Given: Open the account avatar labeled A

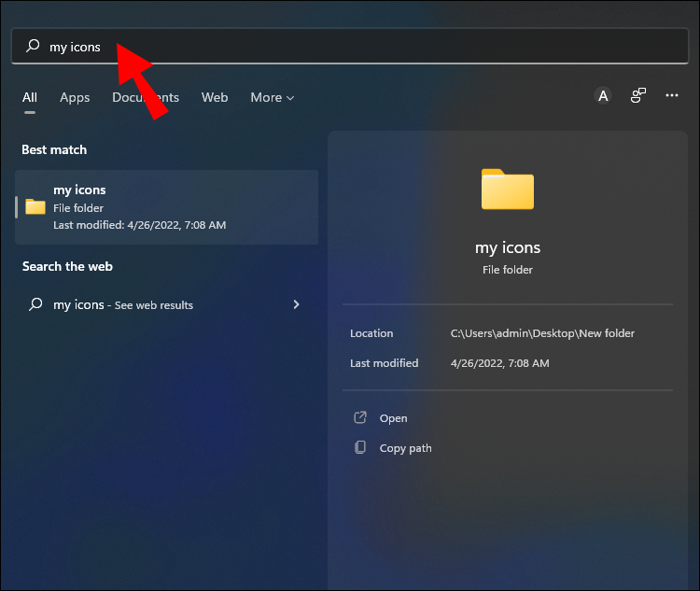Looking at the screenshot, I should (603, 95).
